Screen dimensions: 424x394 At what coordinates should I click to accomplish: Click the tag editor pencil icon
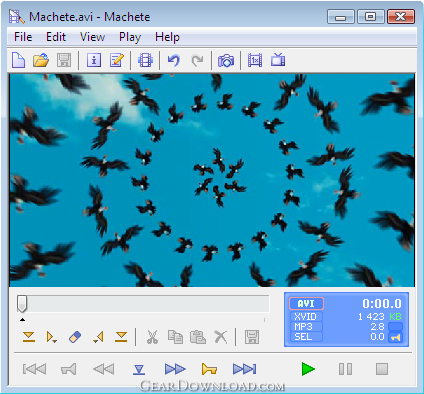[x=117, y=60]
